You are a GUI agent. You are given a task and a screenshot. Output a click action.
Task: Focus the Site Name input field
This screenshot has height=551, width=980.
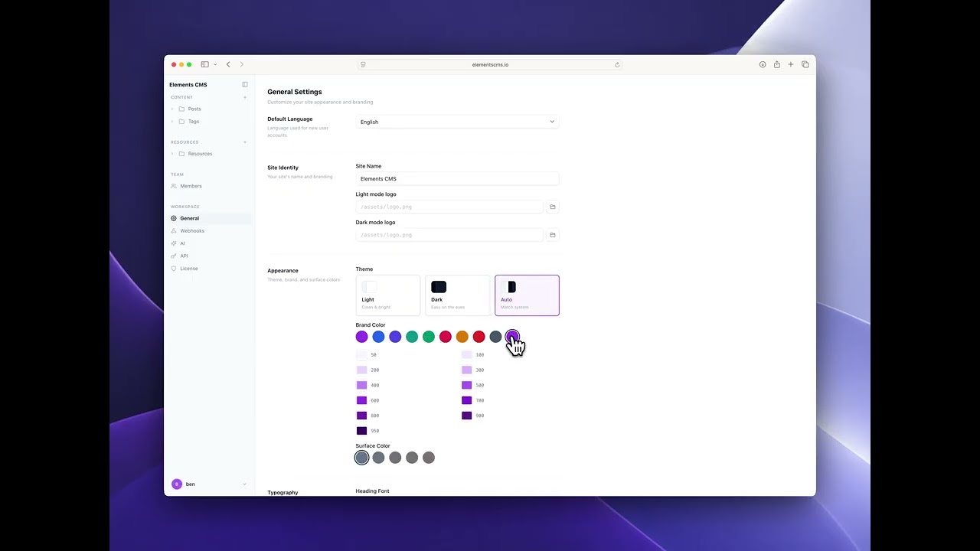click(457, 178)
